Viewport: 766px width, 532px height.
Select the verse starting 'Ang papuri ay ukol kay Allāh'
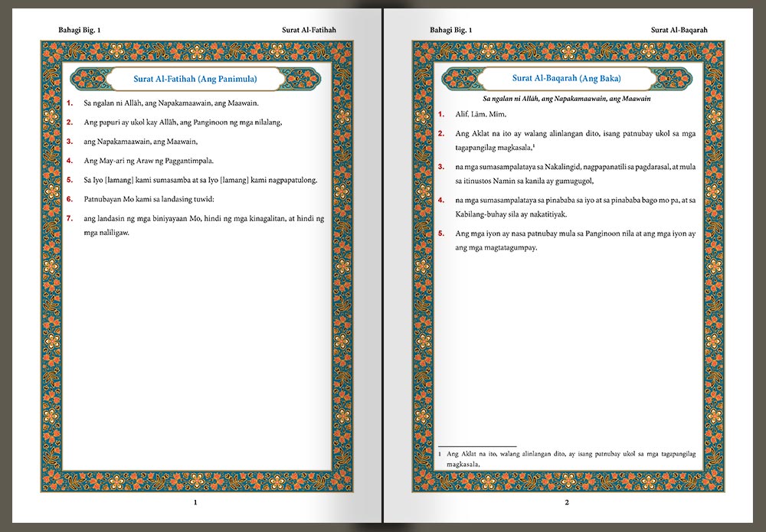pos(183,122)
